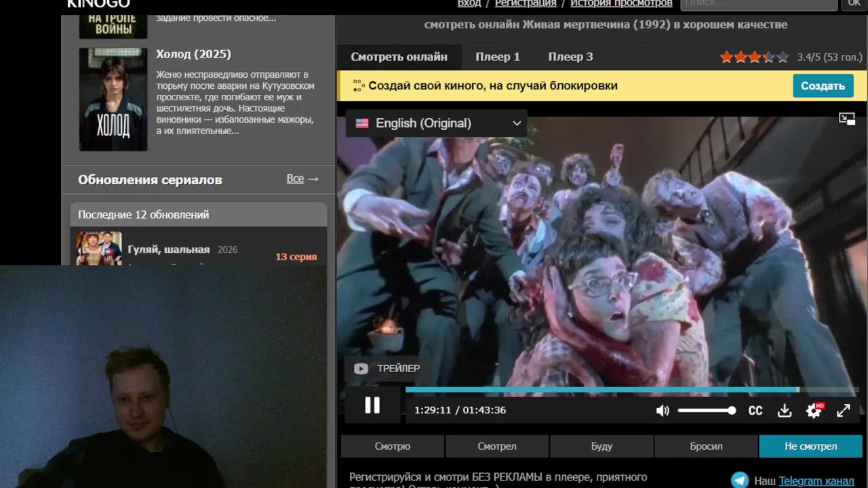The width and height of the screenshot is (868, 488).
Task: Click the Холод movie poster
Action: 113,99
